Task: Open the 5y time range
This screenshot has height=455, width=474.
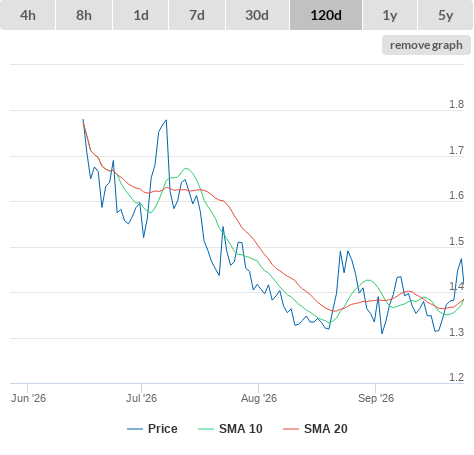Action: pos(446,15)
